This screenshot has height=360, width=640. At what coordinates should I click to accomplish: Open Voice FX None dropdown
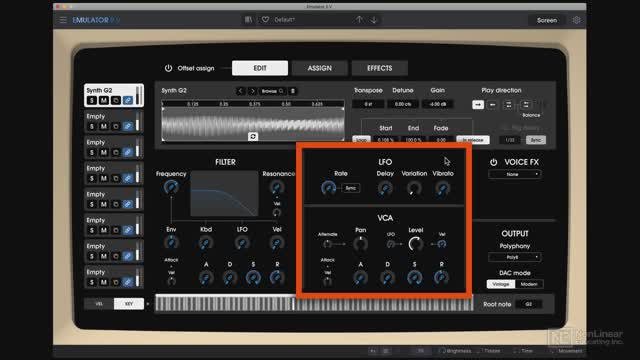click(x=515, y=174)
